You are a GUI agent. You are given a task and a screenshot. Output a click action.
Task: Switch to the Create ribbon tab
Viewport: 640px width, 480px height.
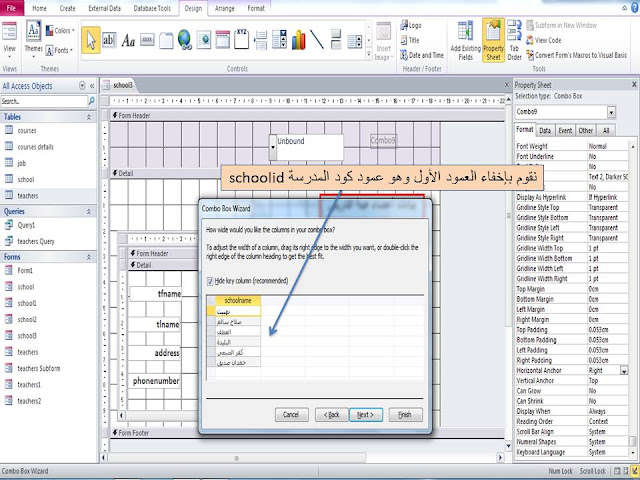coord(67,8)
